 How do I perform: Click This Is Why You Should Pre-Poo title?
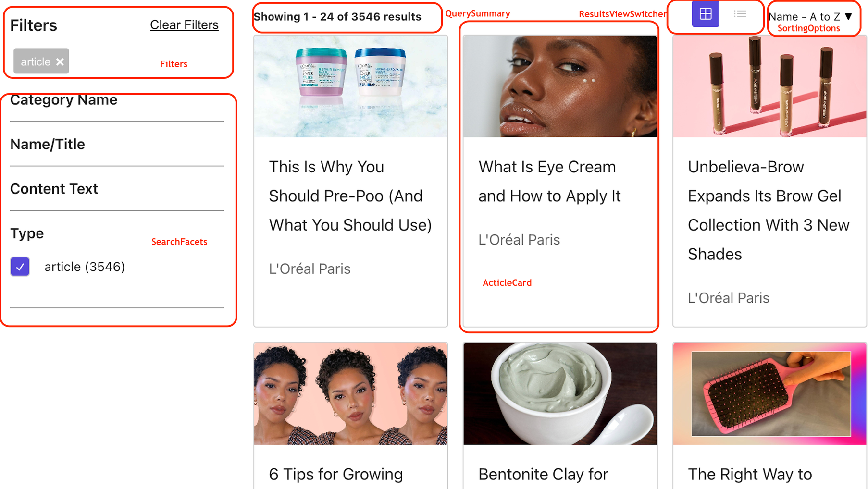click(x=350, y=196)
